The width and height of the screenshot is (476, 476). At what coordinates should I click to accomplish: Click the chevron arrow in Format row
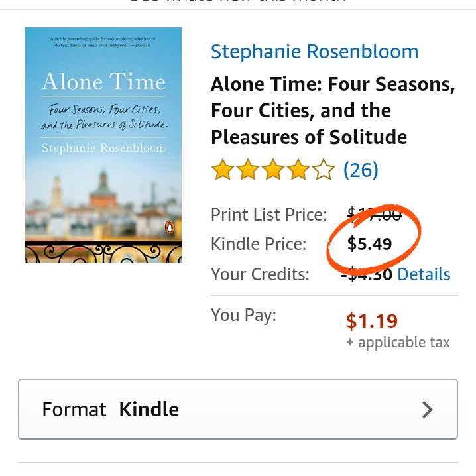pyautogui.click(x=428, y=410)
